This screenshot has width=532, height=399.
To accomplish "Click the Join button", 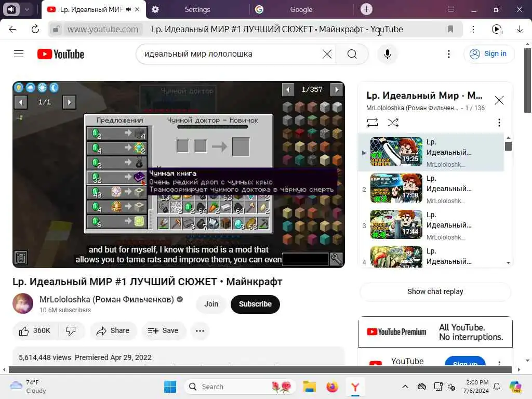I will click(x=211, y=304).
